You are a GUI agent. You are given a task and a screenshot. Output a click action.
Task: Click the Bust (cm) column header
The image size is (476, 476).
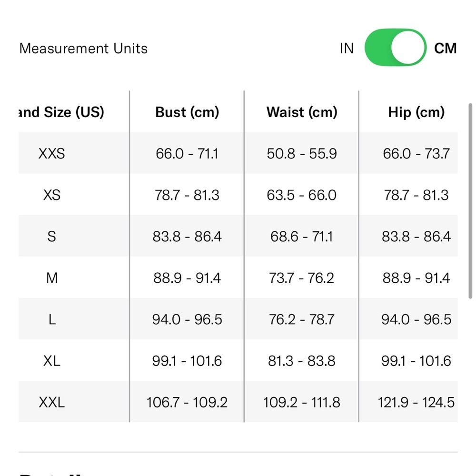187,112
